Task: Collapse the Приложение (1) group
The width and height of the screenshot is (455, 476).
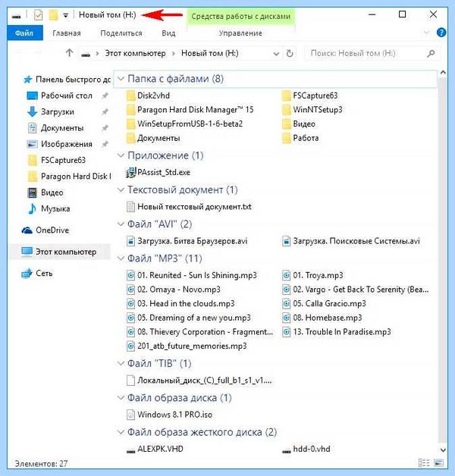Action: click(x=121, y=155)
